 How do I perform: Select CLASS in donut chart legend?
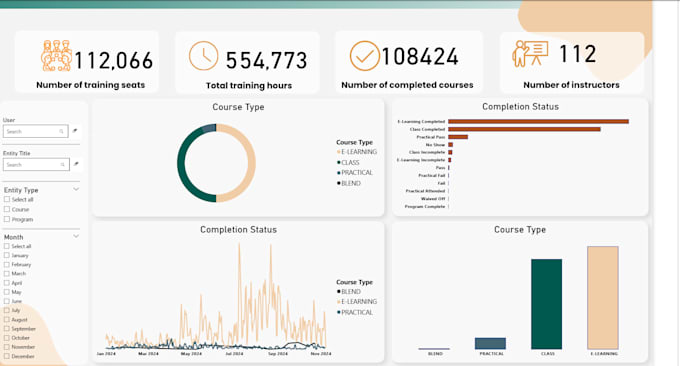pos(348,162)
